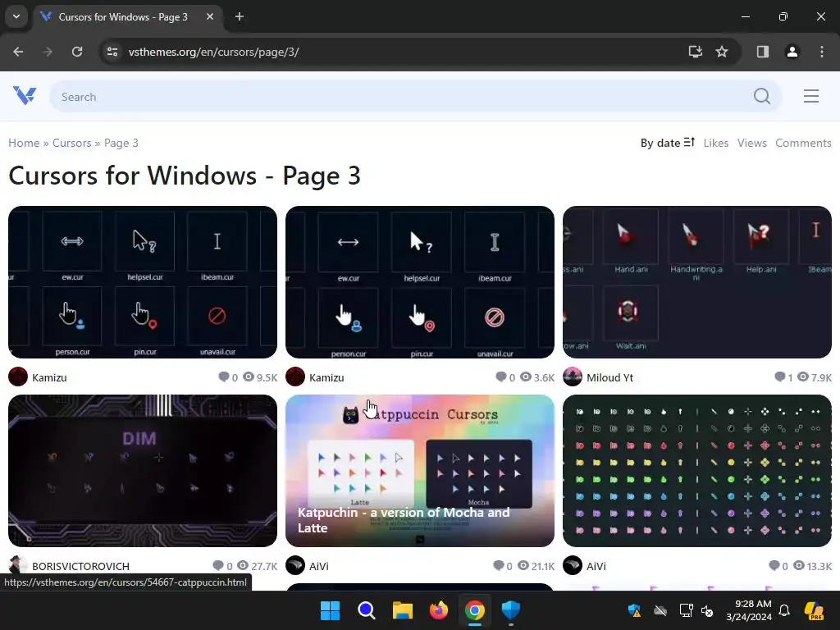
Task: Click the search magnifier icon
Action: coord(762,97)
